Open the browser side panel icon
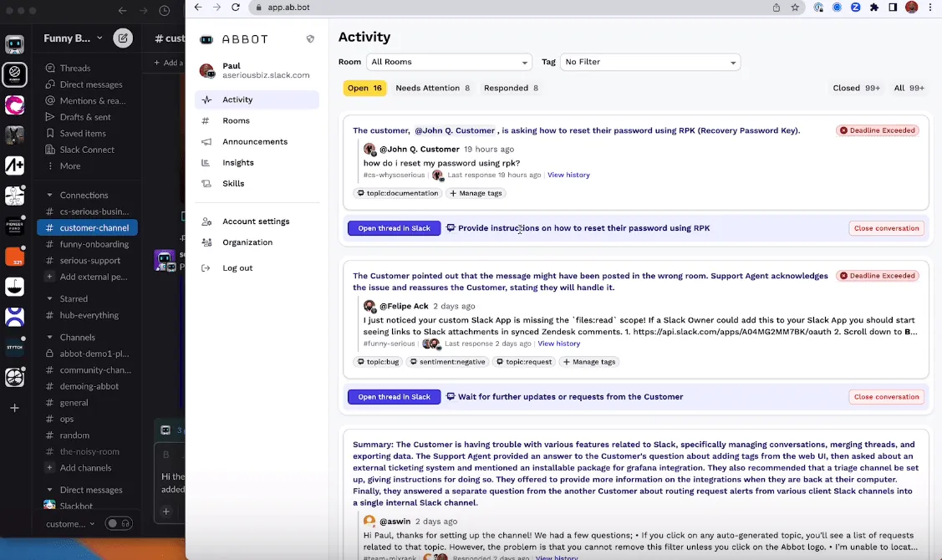 pyautogui.click(x=893, y=8)
